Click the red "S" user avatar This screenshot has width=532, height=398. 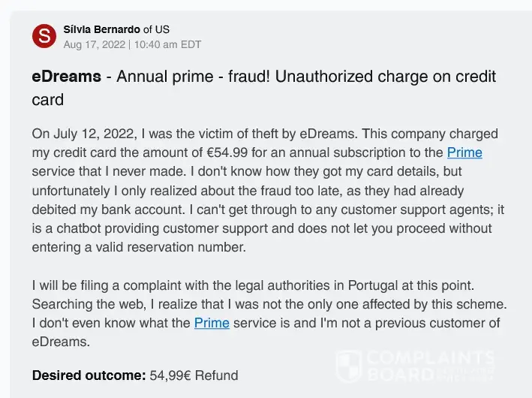pyautogui.click(x=45, y=35)
